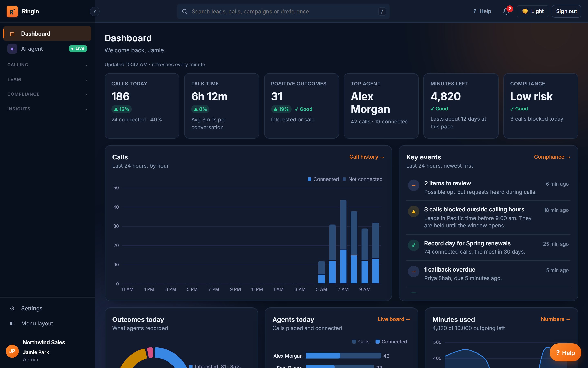Screen dimensions: 588x368
Task: Click the Settings gear icon
Action: point(12,308)
